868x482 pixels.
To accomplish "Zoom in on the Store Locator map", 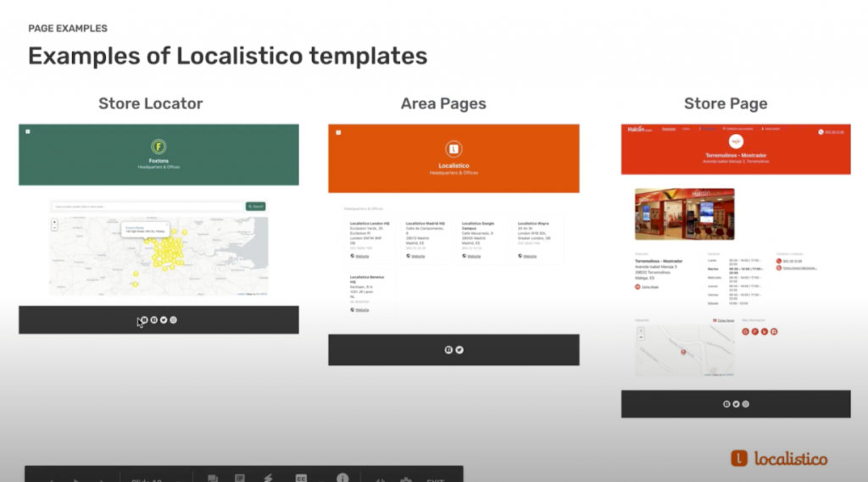I will (x=55, y=222).
